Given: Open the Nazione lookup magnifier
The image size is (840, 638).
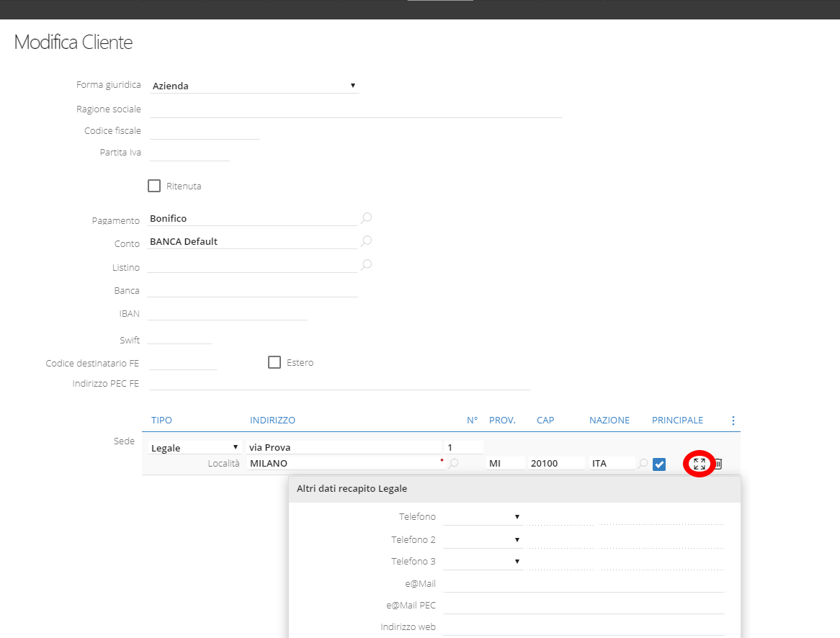Looking at the screenshot, I should click(x=642, y=464).
